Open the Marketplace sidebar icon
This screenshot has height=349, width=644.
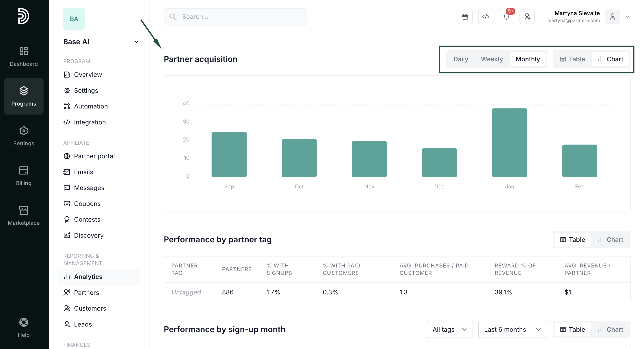[24, 215]
